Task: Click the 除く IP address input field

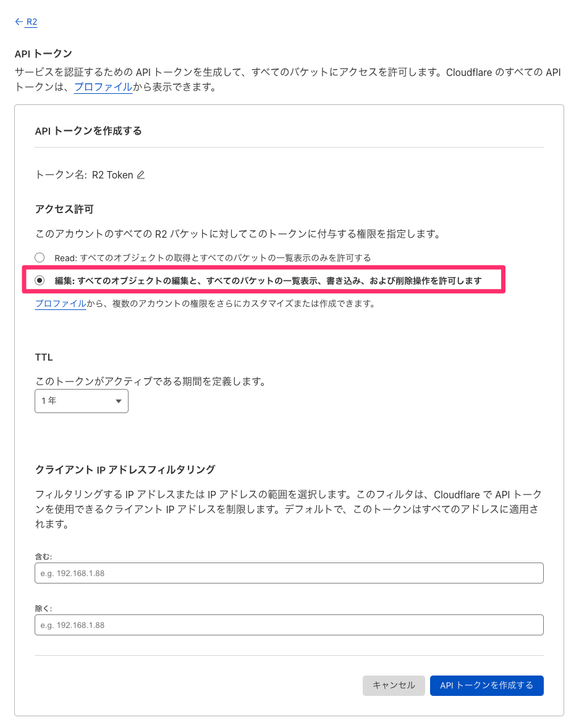Action: coord(289,625)
